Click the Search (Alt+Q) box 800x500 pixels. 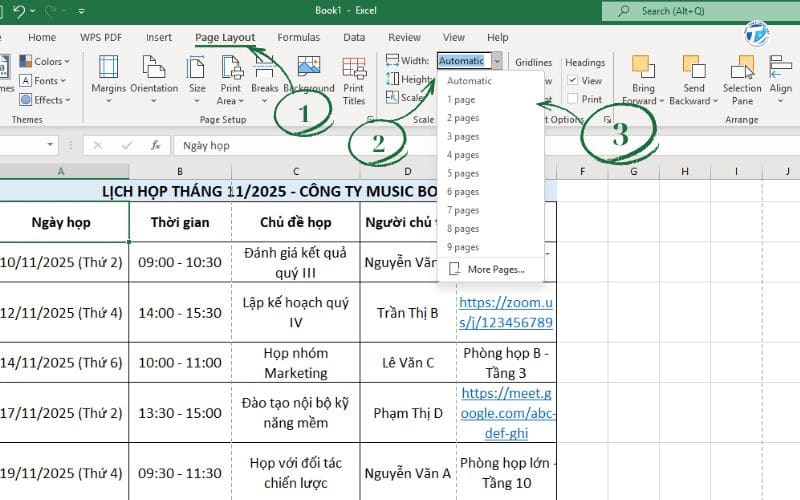point(701,11)
